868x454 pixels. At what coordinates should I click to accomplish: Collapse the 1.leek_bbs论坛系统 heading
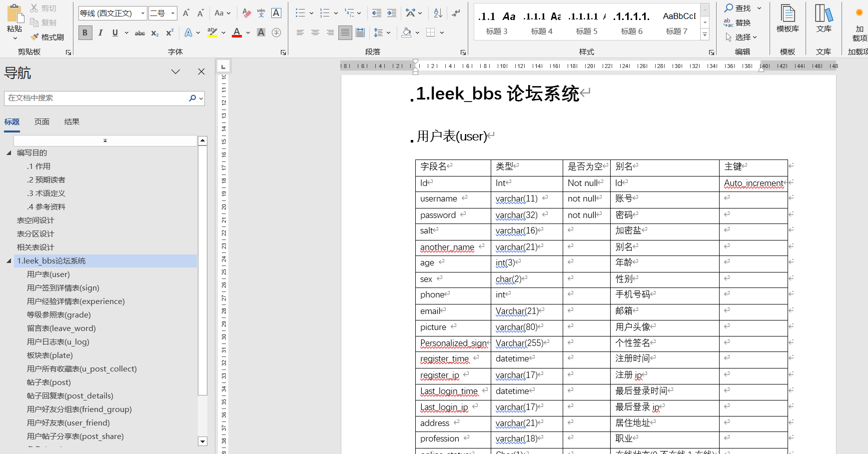click(x=8, y=261)
